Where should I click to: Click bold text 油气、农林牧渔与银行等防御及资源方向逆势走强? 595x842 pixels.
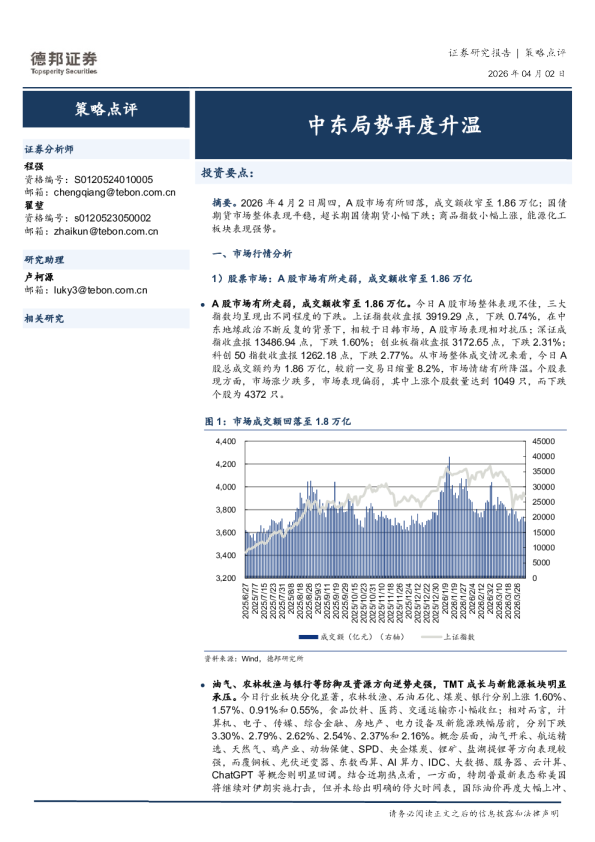click(326, 684)
